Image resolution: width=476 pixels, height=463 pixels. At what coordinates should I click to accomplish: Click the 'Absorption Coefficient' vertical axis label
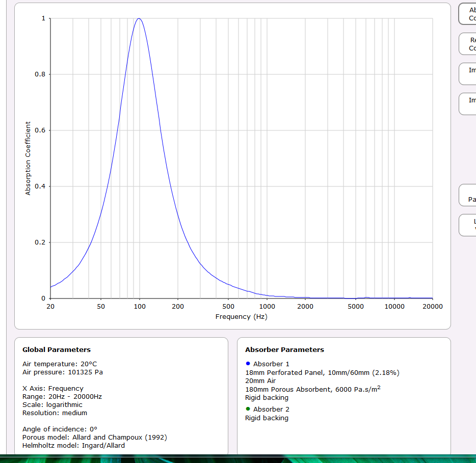coord(28,158)
